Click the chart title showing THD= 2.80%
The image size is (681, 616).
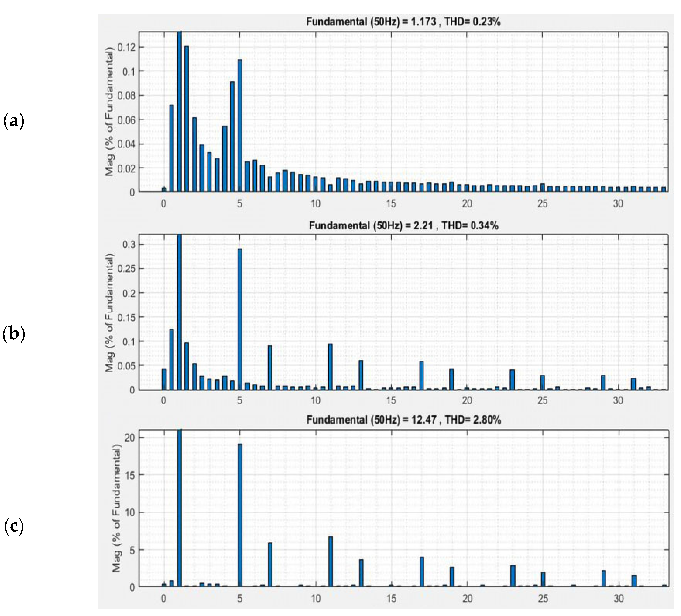pos(403,420)
